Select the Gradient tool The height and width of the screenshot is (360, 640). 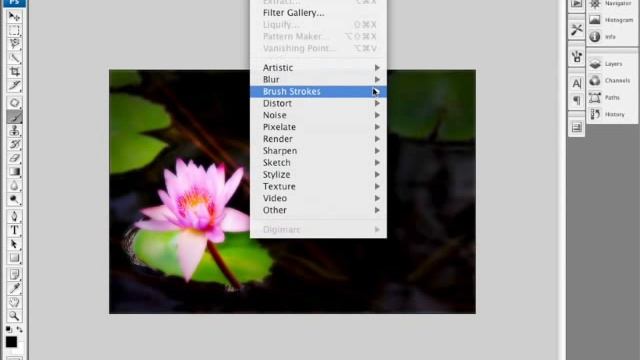(x=14, y=172)
